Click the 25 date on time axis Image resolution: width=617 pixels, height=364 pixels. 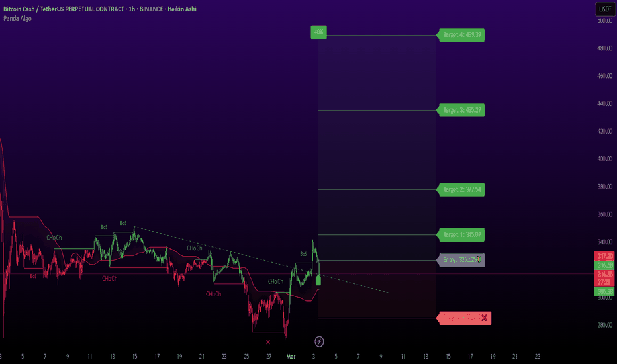click(246, 357)
